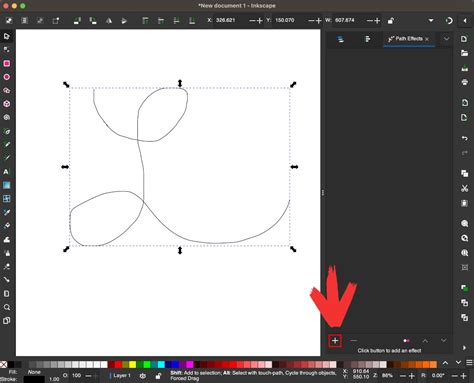Rotate selection 90 degrees counter-clockwise
This screenshot has height=383, width=474.
click(77, 21)
